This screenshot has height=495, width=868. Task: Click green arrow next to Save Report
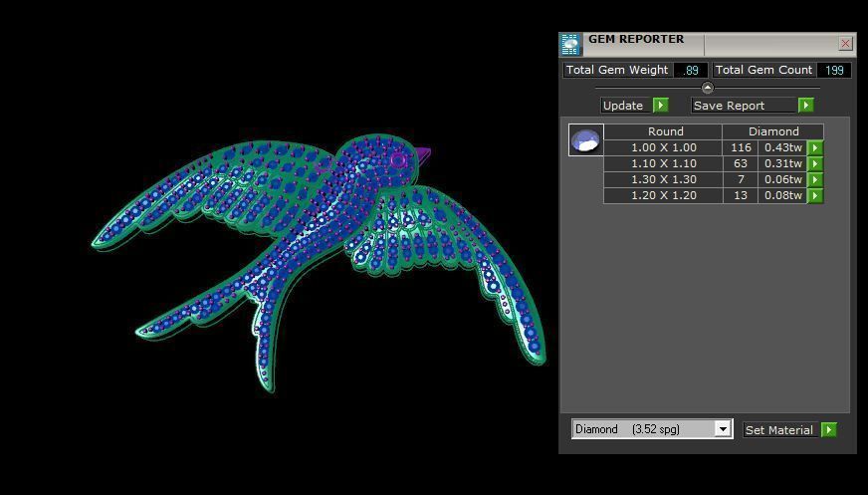pyautogui.click(x=805, y=106)
